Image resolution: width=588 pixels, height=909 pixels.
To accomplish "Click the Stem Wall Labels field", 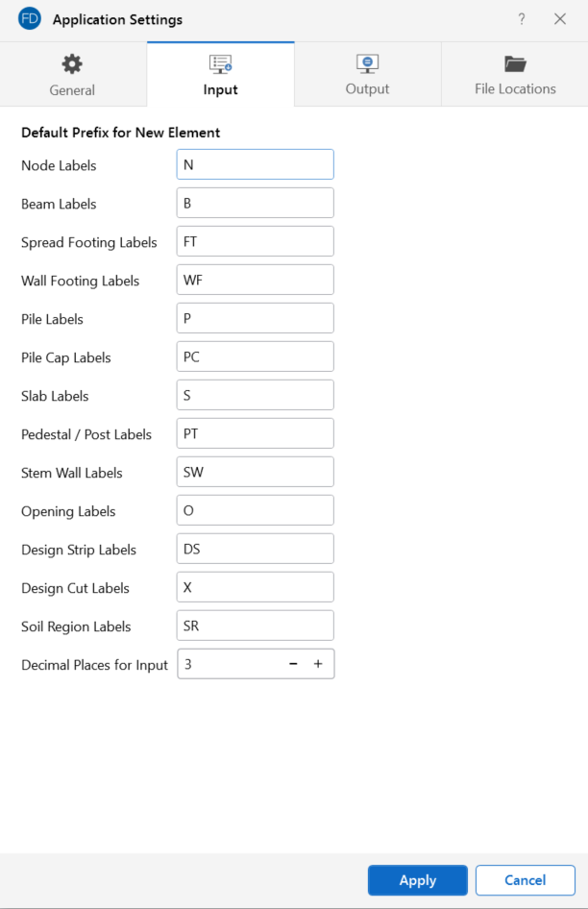I will click(256, 472).
